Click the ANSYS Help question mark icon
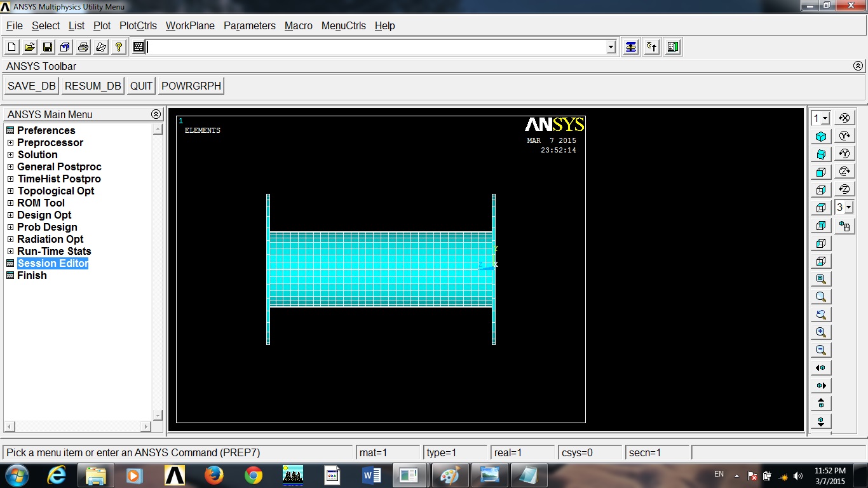Screen dimensions: 868x488 pyautogui.click(x=118, y=47)
